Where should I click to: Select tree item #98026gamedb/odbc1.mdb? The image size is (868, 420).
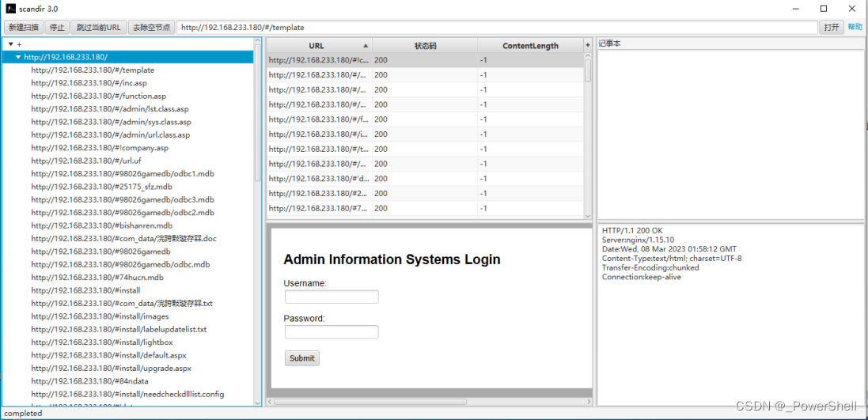point(123,174)
